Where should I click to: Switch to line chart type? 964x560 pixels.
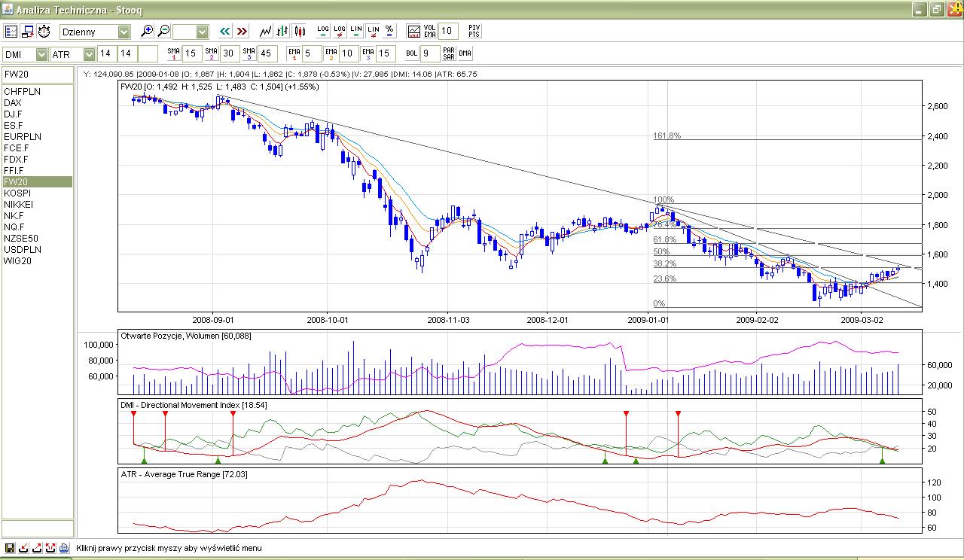266,32
